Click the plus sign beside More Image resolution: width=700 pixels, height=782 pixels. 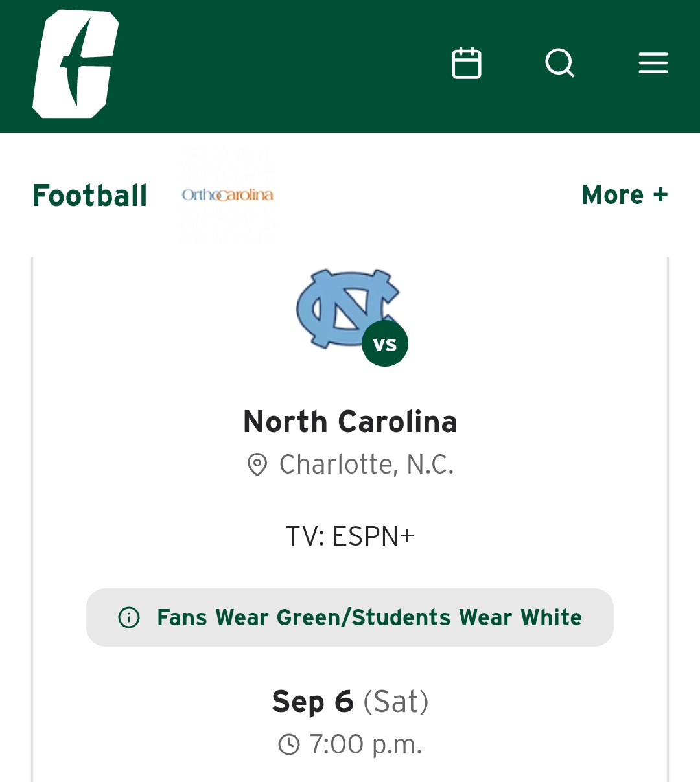pos(660,195)
